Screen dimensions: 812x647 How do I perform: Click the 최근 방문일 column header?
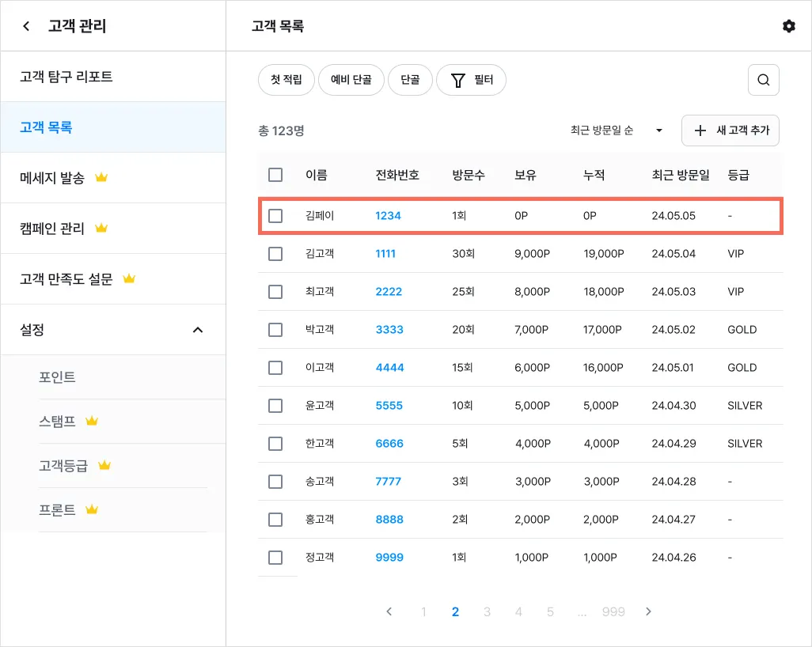[681, 175]
